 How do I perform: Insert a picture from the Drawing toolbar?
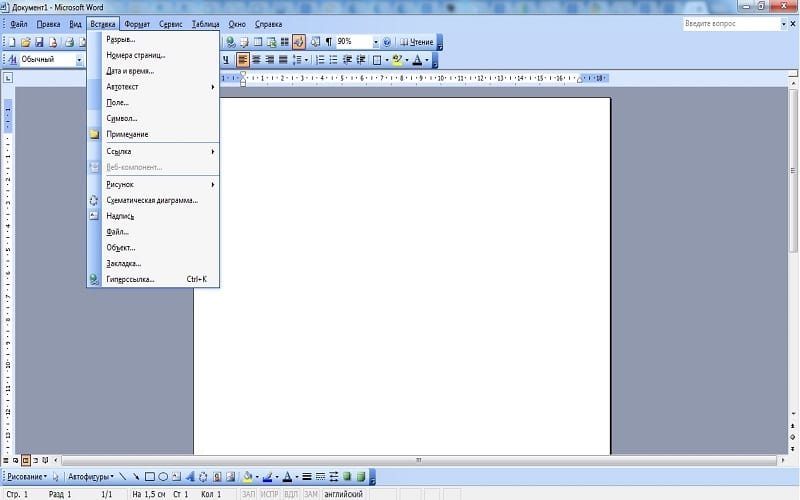coord(231,477)
